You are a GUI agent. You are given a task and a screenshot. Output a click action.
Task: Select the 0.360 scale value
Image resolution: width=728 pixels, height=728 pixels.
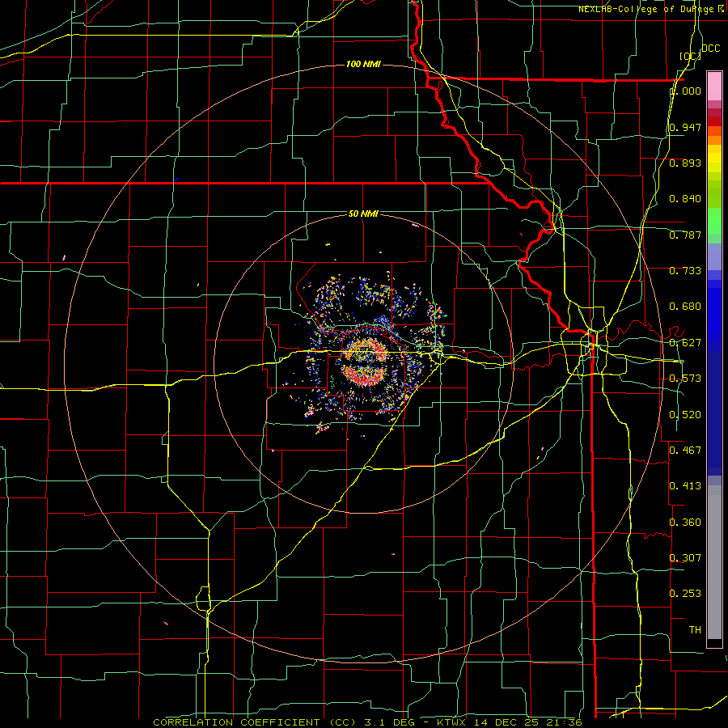click(685, 523)
